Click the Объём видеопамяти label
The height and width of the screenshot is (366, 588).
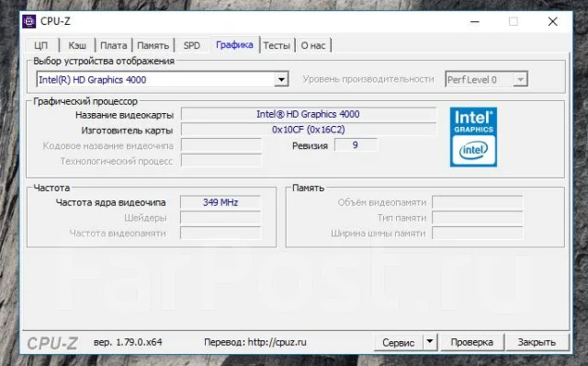382,202
